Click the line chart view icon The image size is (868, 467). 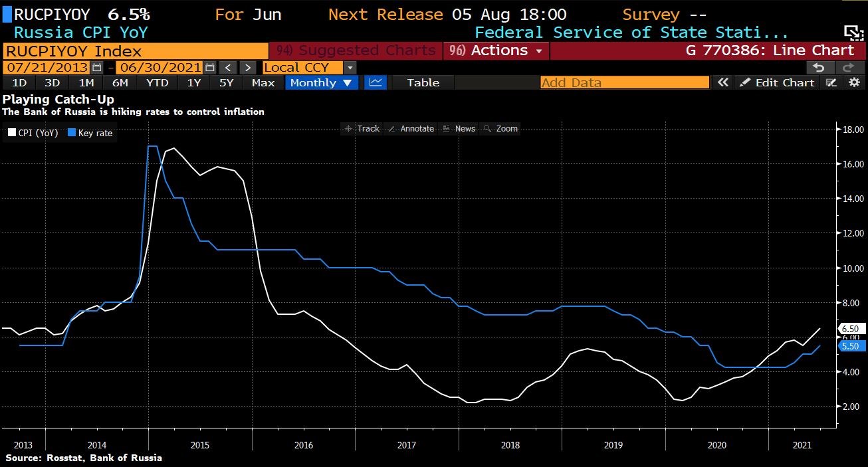click(376, 82)
